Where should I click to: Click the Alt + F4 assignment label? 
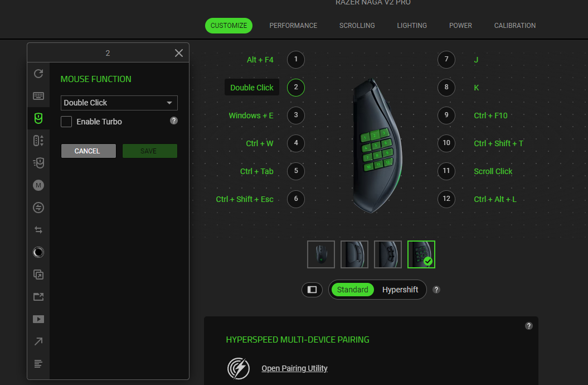(x=260, y=60)
